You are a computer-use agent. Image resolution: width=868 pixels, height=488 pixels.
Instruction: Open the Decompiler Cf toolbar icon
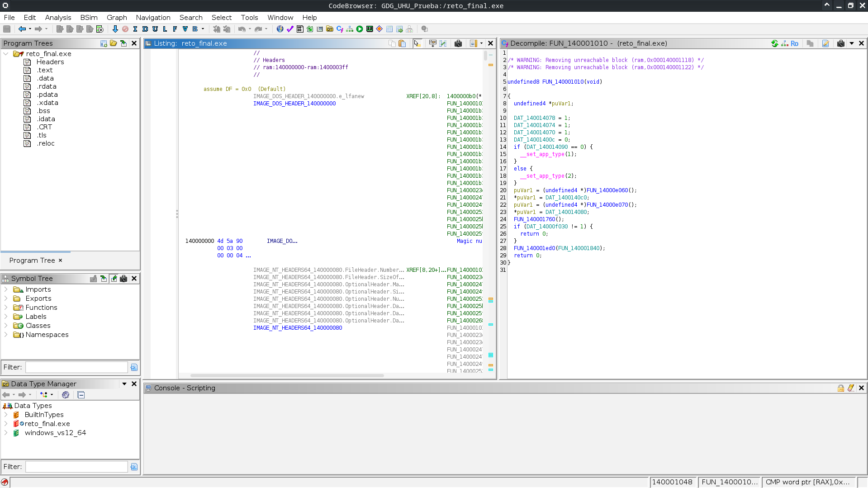coord(340,29)
